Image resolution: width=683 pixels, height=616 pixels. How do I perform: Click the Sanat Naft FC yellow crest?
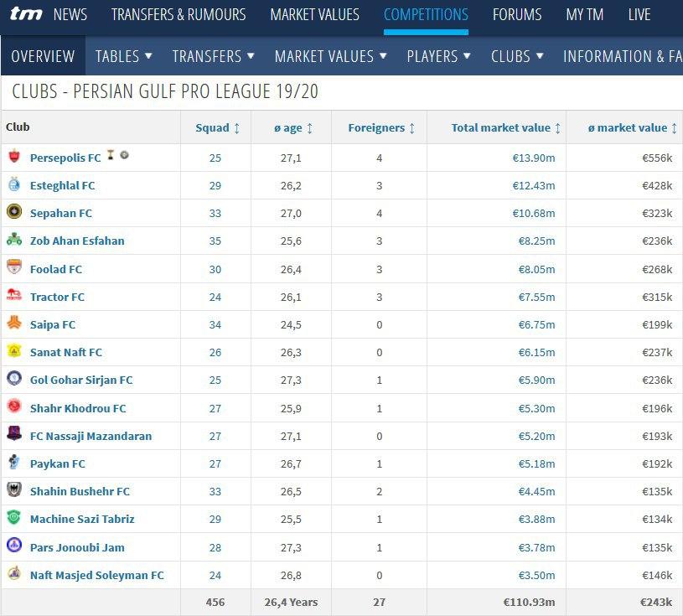14,351
